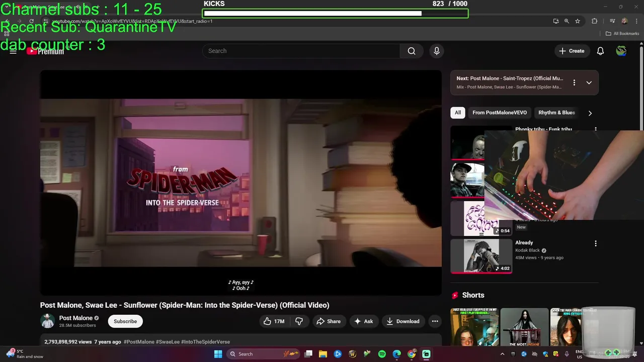Select Rhythm & Blues filter chip
Image resolution: width=644 pixels, height=362 pixels.
[x=556, y=113]
